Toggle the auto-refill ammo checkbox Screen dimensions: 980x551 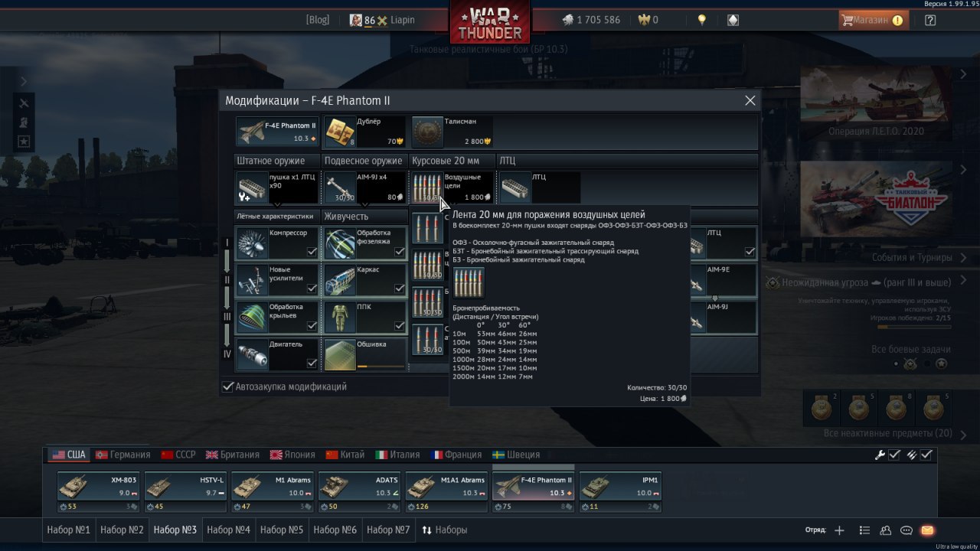point(926,455)
